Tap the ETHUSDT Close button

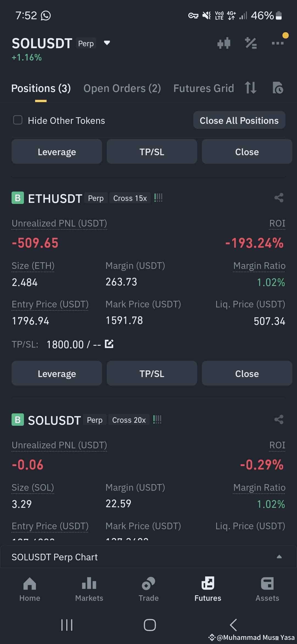click(x=247, y=373)
